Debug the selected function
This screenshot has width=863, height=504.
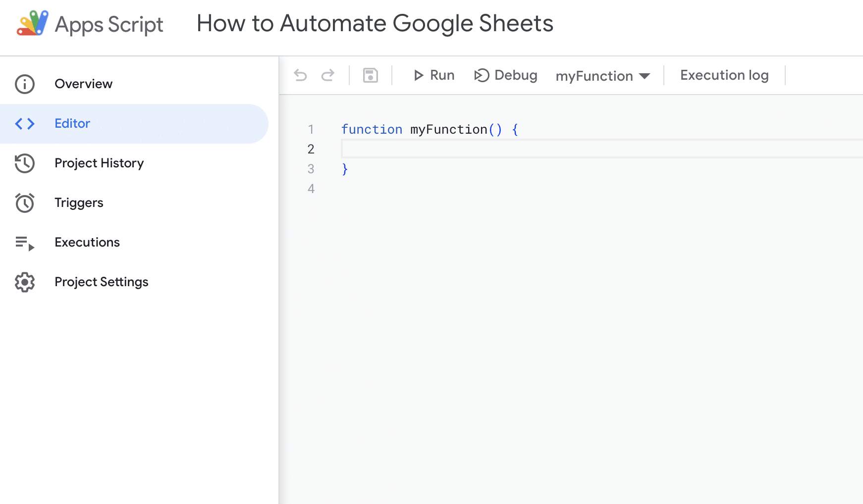(x=505, y=75)
